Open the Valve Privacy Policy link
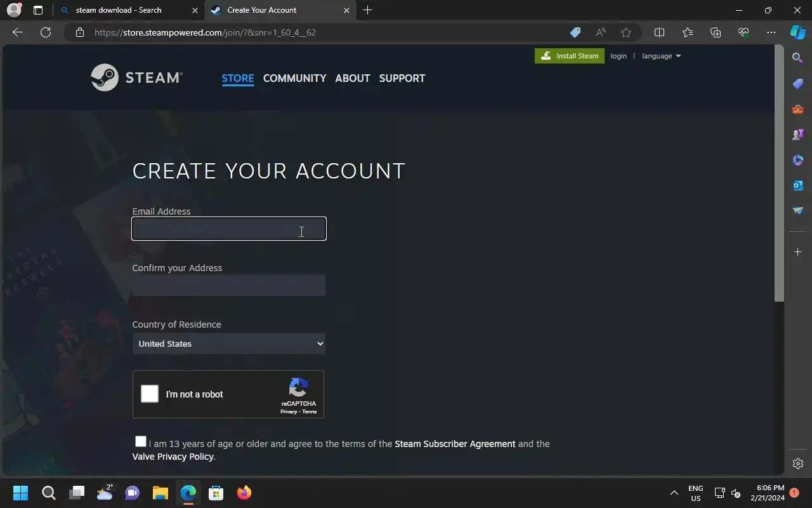Image resolution: width=812 pixels, height=508 pixels. [173, 457]
